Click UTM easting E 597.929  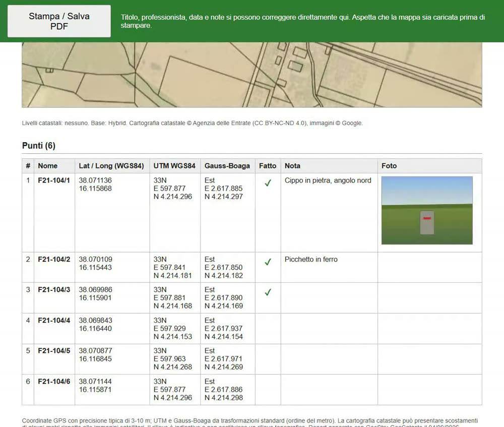[170, 329]
